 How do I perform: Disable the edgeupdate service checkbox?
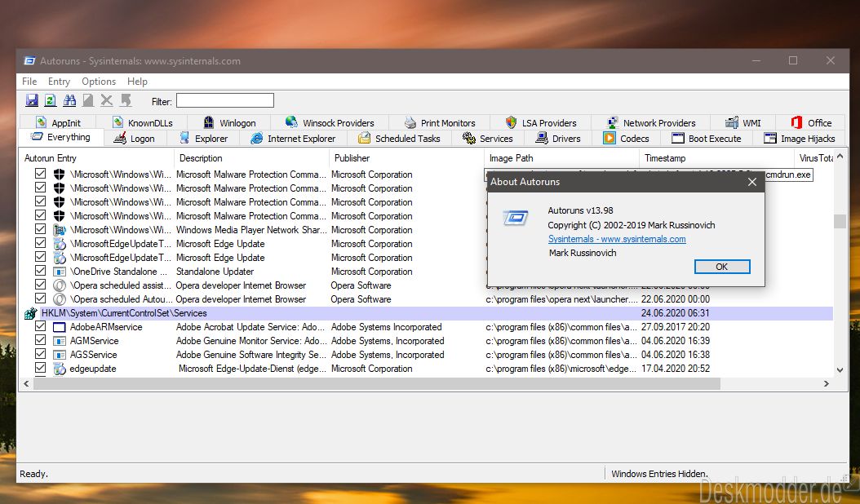40,368
